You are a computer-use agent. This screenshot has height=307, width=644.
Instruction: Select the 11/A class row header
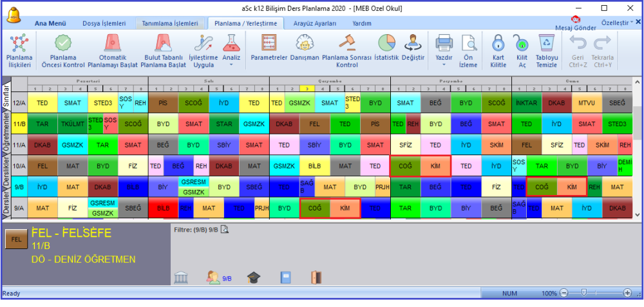19,145
